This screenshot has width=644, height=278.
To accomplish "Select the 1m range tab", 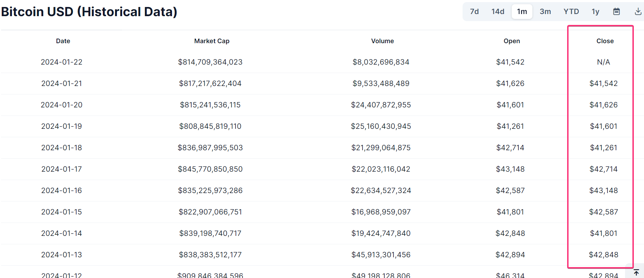I will [x=522, y=12].
